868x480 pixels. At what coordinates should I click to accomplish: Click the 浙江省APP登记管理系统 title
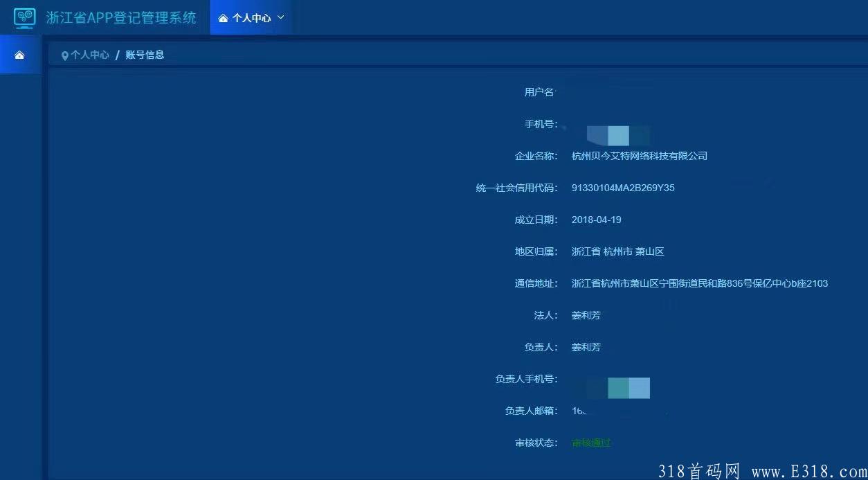[121, 18]
